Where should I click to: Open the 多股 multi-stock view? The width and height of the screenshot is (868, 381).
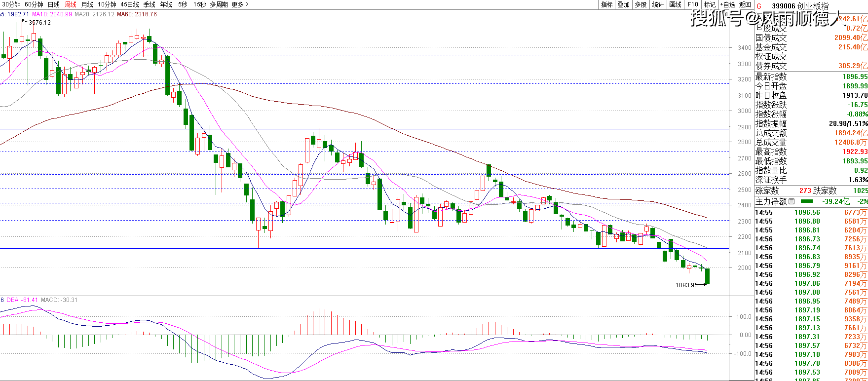coord(641,4)
